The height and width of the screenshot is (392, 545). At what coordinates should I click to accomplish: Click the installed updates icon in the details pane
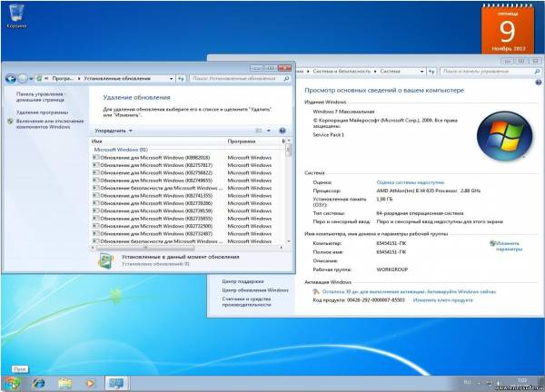[x=105, y=260]
